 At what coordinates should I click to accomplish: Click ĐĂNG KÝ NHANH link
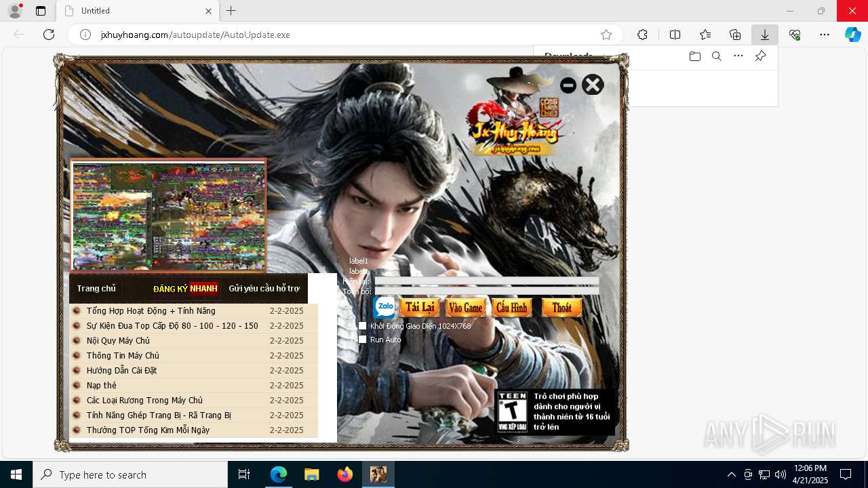185,289
